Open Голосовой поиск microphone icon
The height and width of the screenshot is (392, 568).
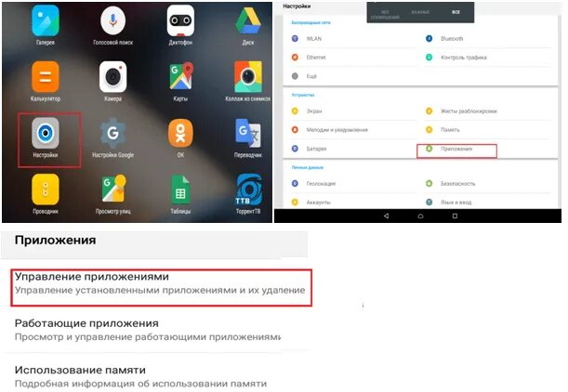[113, 21]
